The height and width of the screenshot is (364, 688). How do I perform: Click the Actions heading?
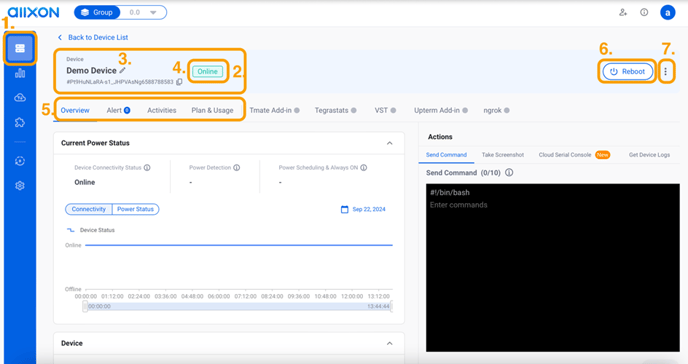(440, 137)
